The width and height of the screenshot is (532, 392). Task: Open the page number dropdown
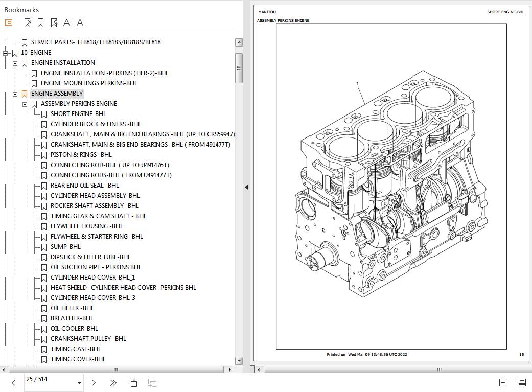pos(79,383)
